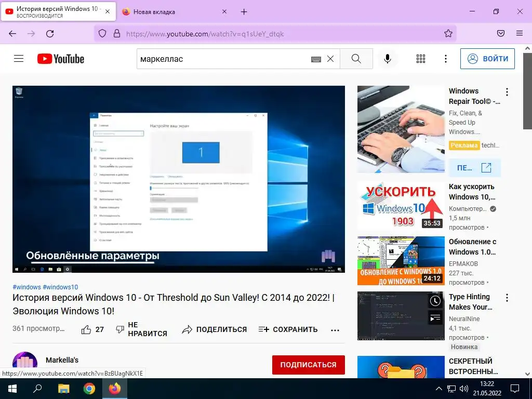
Task: Click the Firefox taskbar button
Action: 115,389
